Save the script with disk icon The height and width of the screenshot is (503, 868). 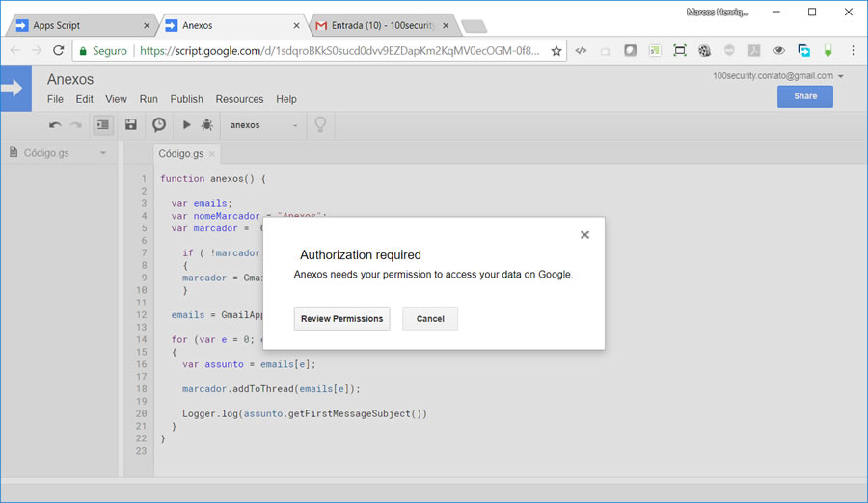(x=130, y=124)
